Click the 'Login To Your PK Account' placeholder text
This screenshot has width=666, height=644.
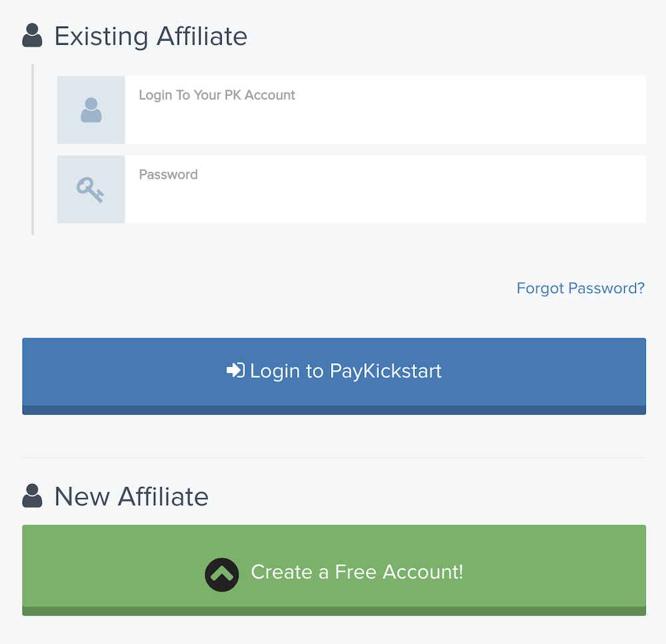coord(216,95)
